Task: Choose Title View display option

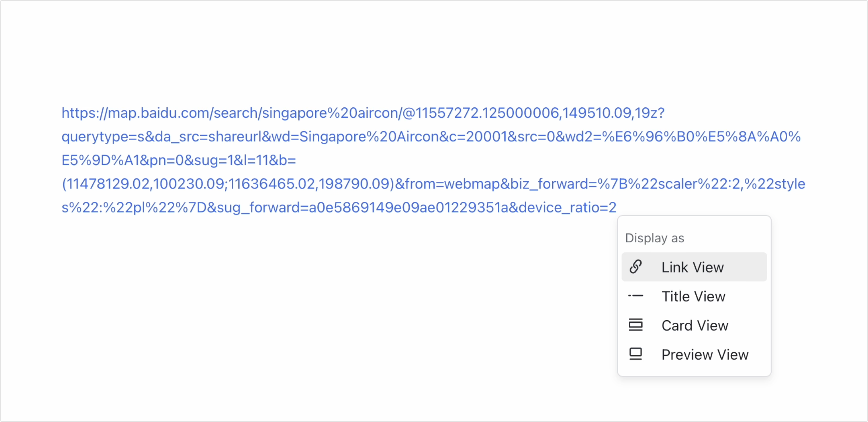Action: [694, 296]
